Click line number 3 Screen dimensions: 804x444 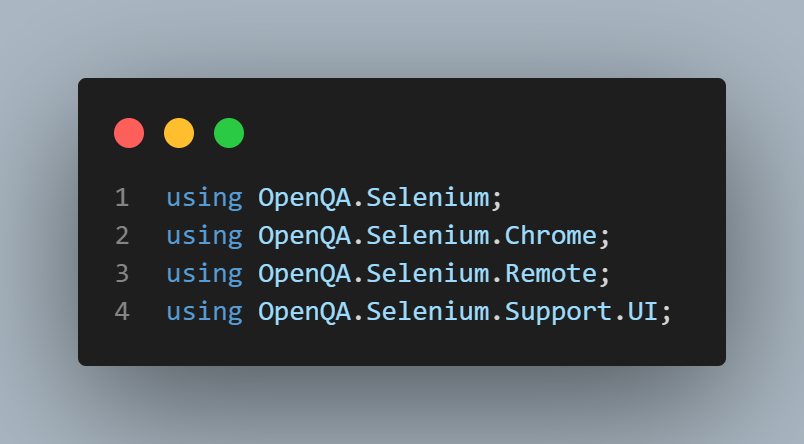click(122, 273)
